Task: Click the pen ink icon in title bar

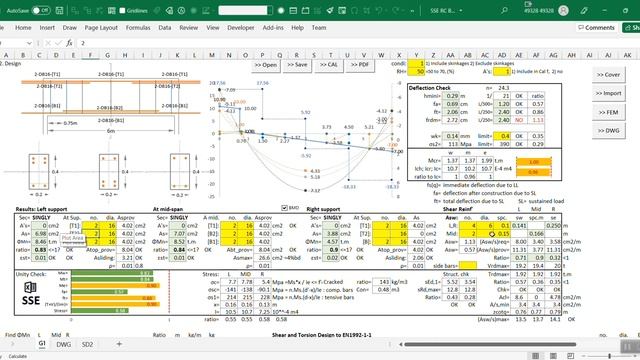Action: [584, 11]
